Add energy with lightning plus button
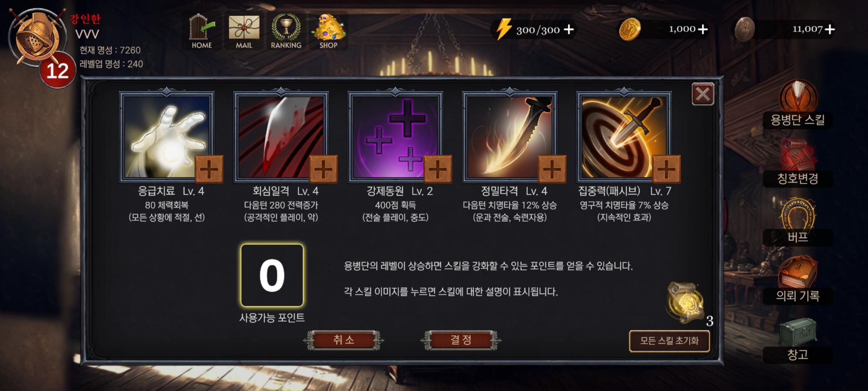Viewport: 868px width, 391px height. [x=569, y=29]
